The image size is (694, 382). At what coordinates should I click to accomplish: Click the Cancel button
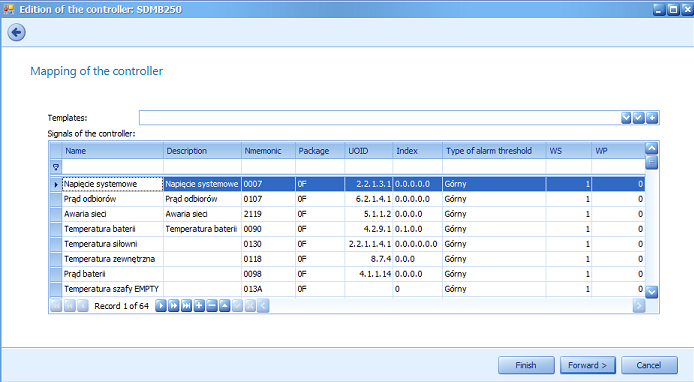click(x=649, y=365)
